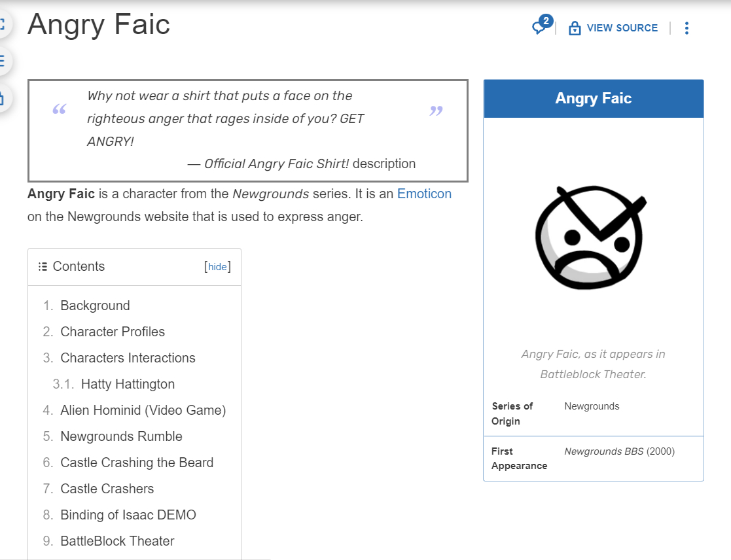The height and width of the screenshot is (560, 731).
Task: Click the Angry Faic infobox header
Action: coord(594,98)
